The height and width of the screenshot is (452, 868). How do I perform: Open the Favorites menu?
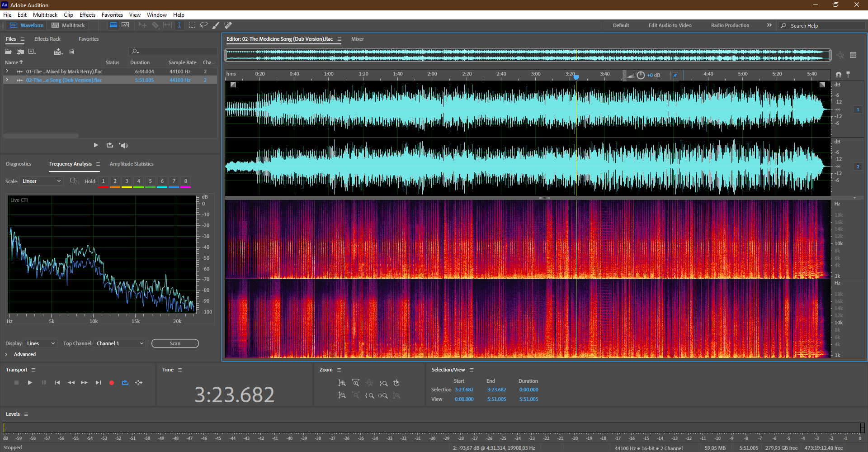(112, 15)
